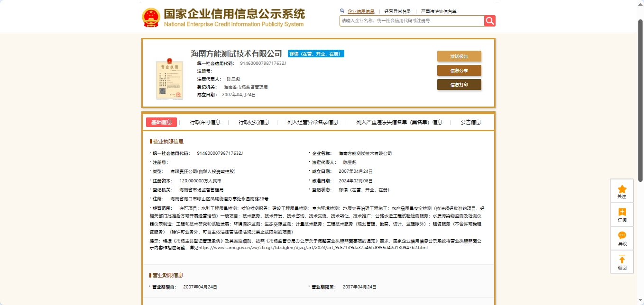
Task: Switch to the 基础信息 tab
Action: 161,122
